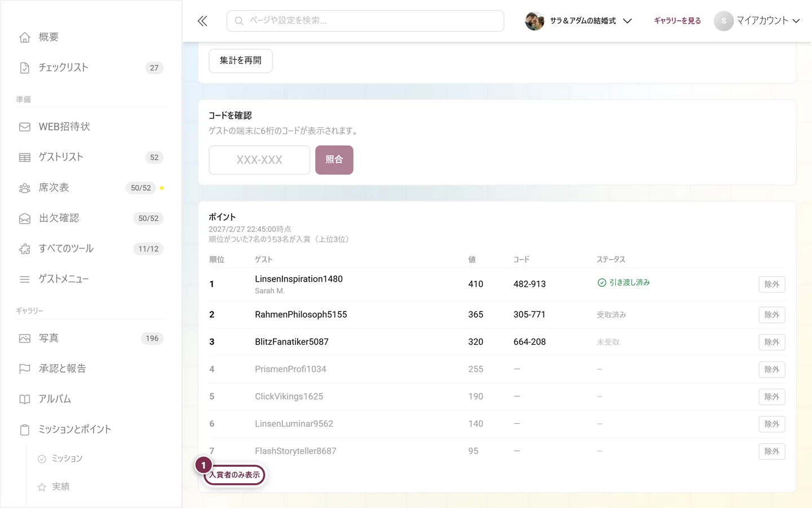
Task: Click the envelope icon for WEB招待状
Action: click(25, 127)
